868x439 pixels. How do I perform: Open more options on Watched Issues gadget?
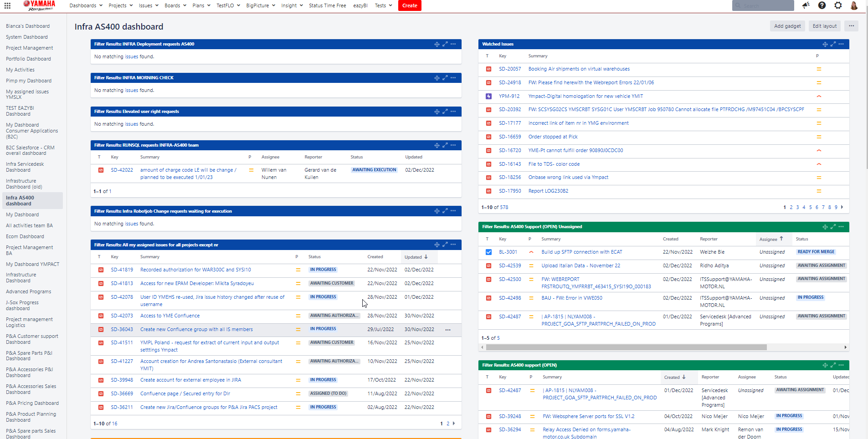click(841, 44)
